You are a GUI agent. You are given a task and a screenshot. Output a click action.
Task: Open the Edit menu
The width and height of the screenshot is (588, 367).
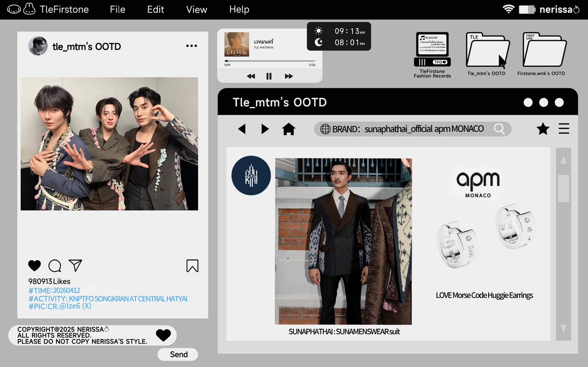pos(156,9)
